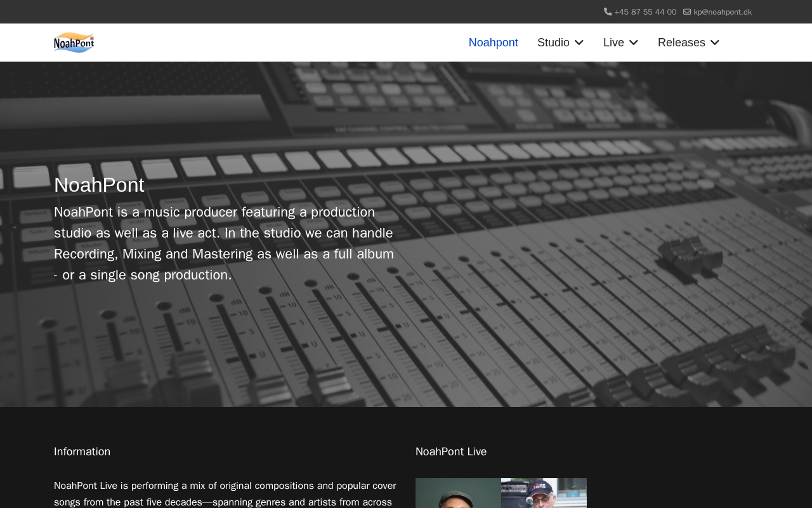Click the large NoahPont hero heading
Screen dimensions: 812x508
99,185
